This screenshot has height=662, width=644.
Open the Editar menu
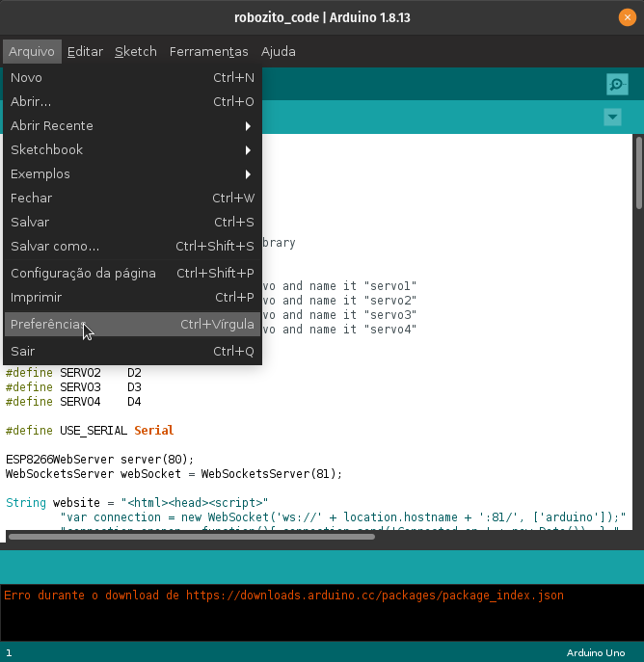point(85,51)
